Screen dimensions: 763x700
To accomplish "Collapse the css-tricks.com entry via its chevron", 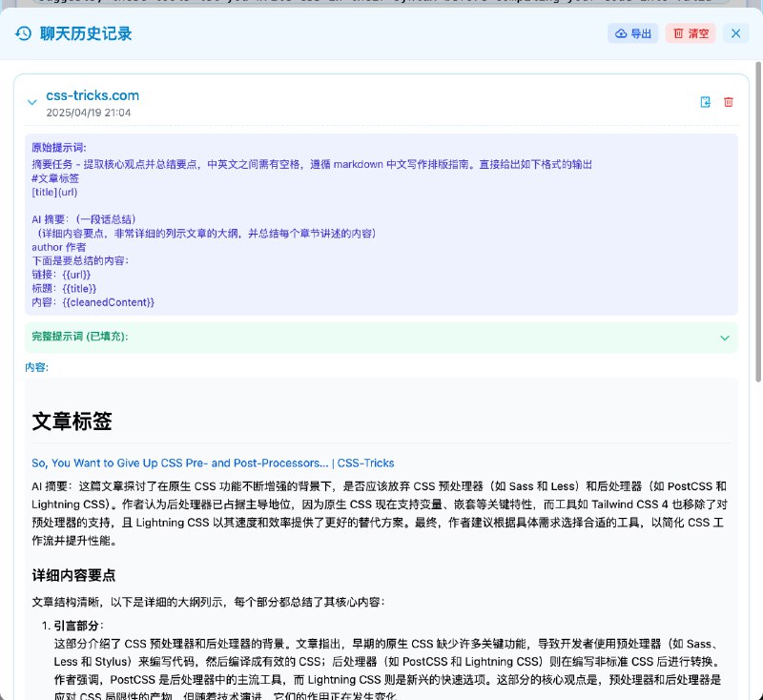I will (x=31, y=100).
